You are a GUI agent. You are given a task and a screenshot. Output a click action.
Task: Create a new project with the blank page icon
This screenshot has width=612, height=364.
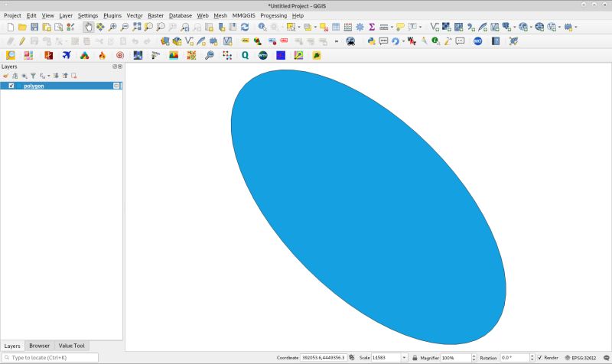[x=11, y=27]
